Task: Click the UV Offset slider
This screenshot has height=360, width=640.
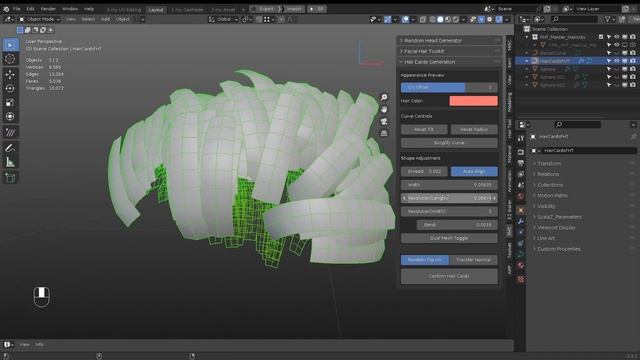Action: coord(449,87)
